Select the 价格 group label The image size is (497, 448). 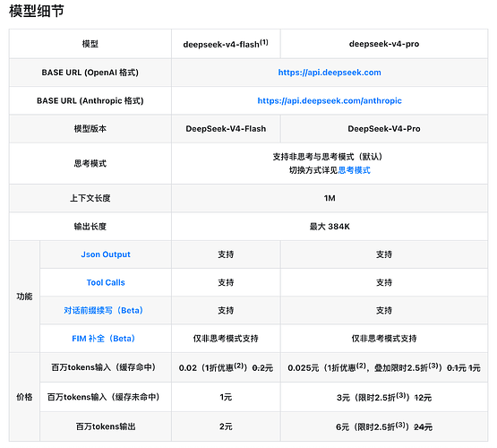click(x=24, y=397)
